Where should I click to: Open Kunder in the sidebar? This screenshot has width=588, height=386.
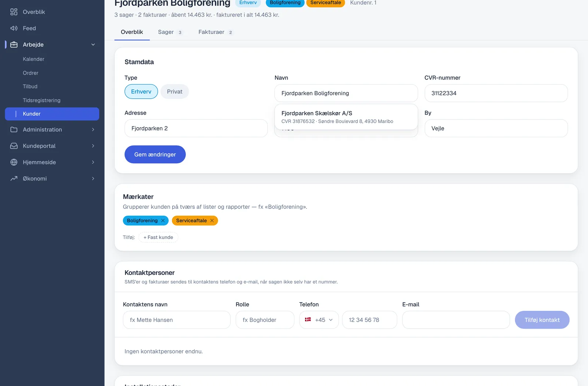point(52,114)
